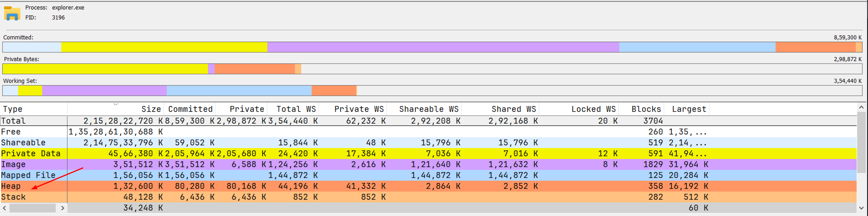Click the Largest column header
The width and height of the screenshot is (868, 216).
coord(689,109)
